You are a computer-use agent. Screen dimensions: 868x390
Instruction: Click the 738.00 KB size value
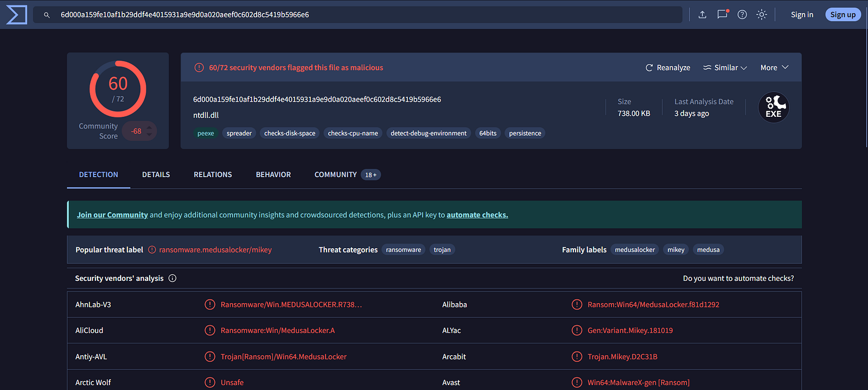pos(634,114)
